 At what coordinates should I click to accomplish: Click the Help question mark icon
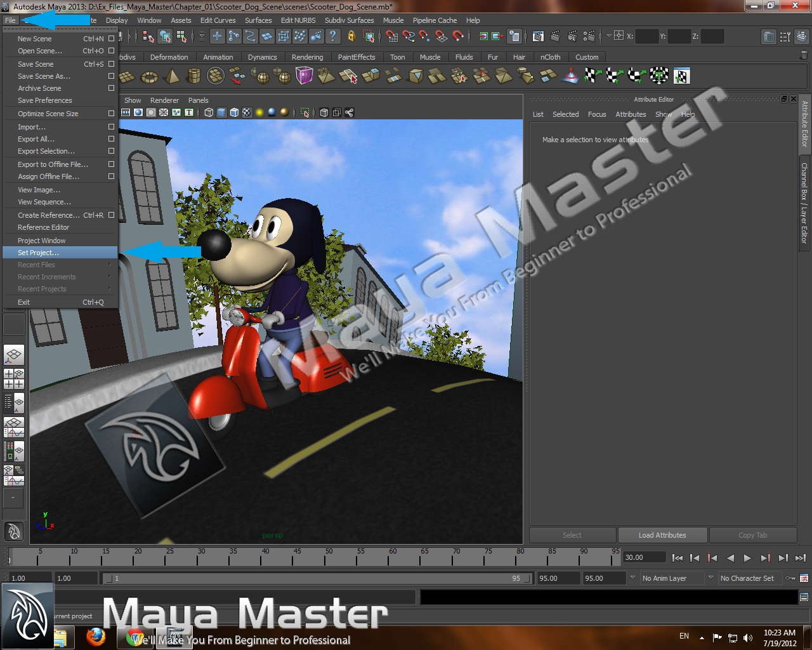click(x=333, y=36)
